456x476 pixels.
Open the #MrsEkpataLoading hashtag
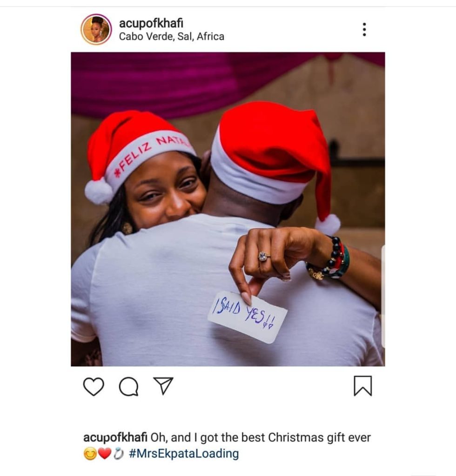point(184,454)
